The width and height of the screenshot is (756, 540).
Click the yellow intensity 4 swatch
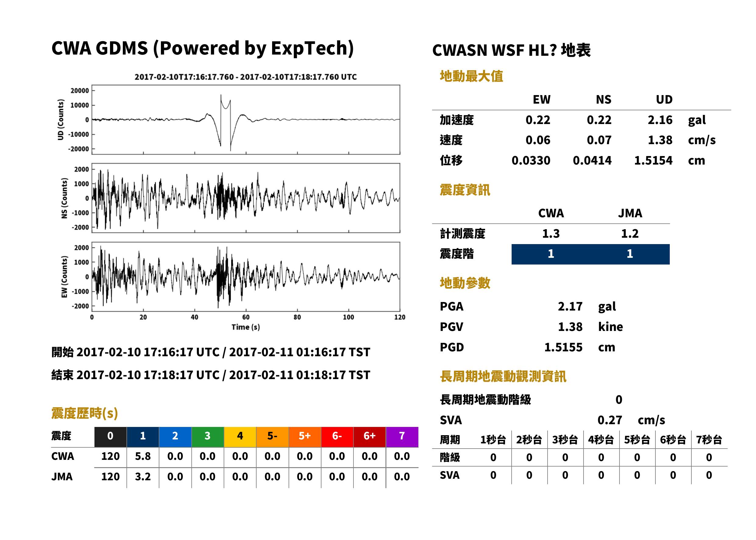click(240, 437)
